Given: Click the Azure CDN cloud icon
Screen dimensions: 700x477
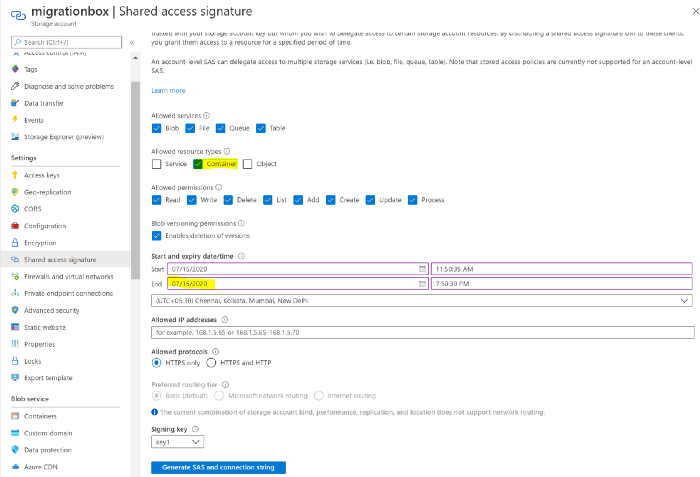Looking at the screenshot, I should click(15, 467).
